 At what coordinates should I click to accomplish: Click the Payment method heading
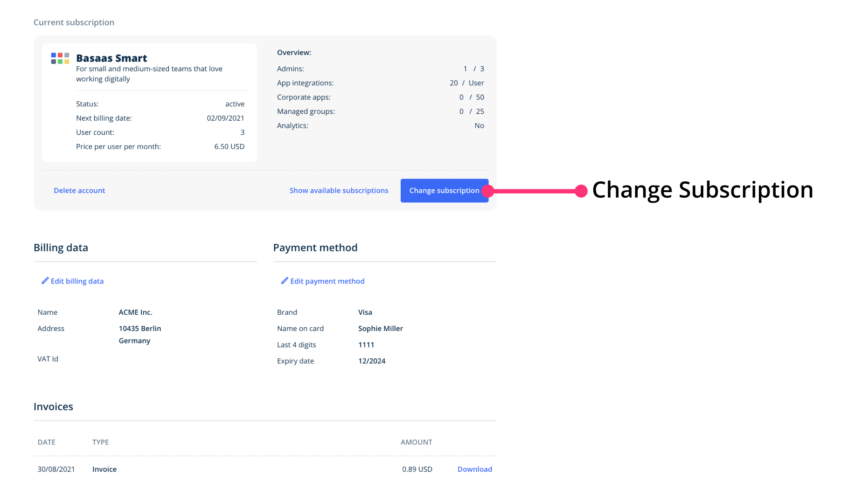click(315, 248)
